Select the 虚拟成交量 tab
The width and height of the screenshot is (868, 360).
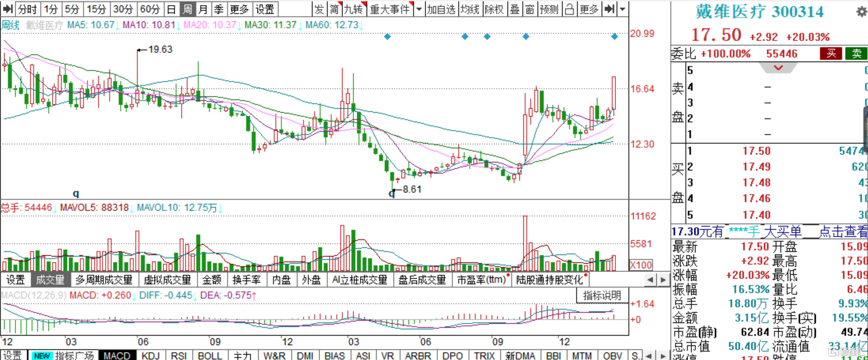pyautogui.click(x=167, y=279)
